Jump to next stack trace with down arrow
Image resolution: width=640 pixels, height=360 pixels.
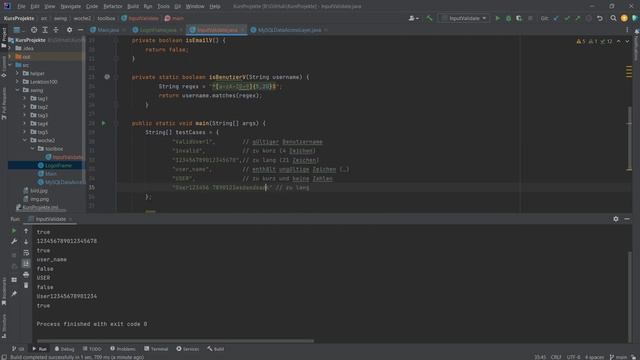pos(26,242)
